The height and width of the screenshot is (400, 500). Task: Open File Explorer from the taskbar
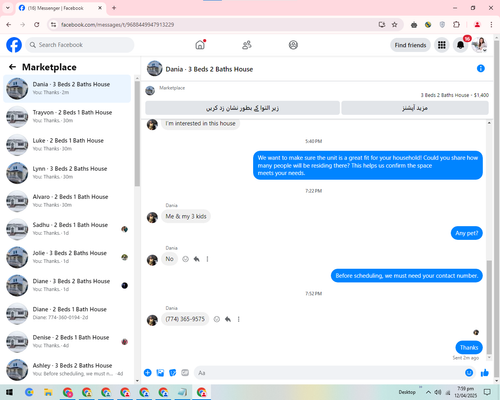48,392
